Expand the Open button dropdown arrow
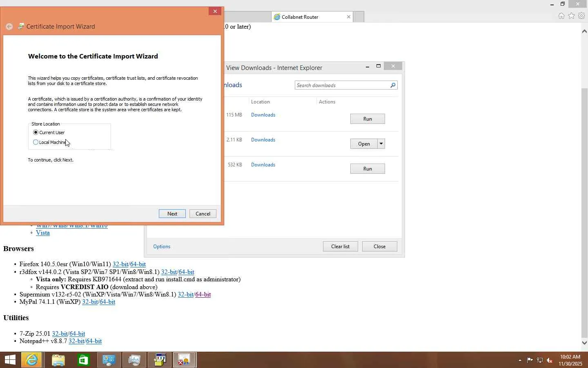Image resolution: width=588 pixels, height=368 pixels. pos(381,144)
